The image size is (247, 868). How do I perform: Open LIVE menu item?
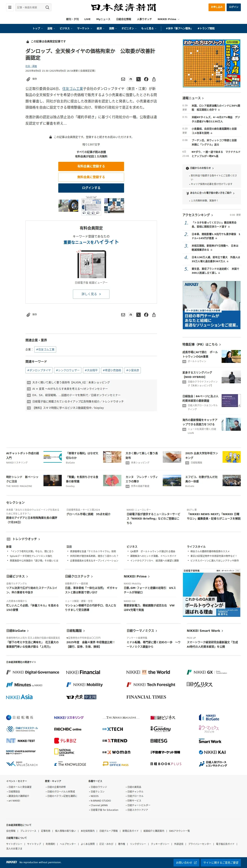[88, 19]
